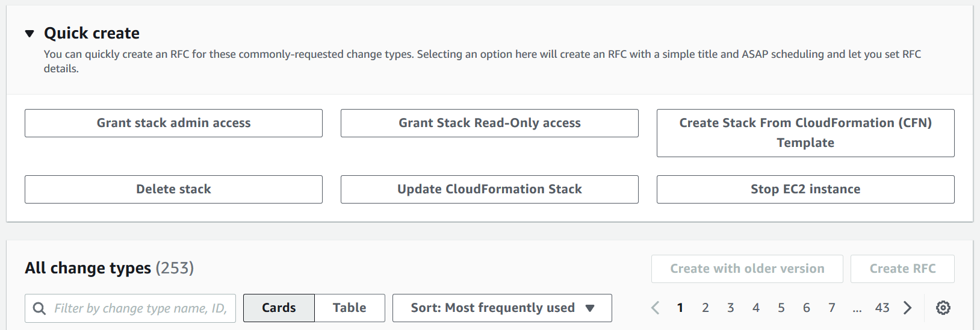Select the Cards view option
Image resolution: width=980 pixels, height=330 pixels.
coord(279,308)
